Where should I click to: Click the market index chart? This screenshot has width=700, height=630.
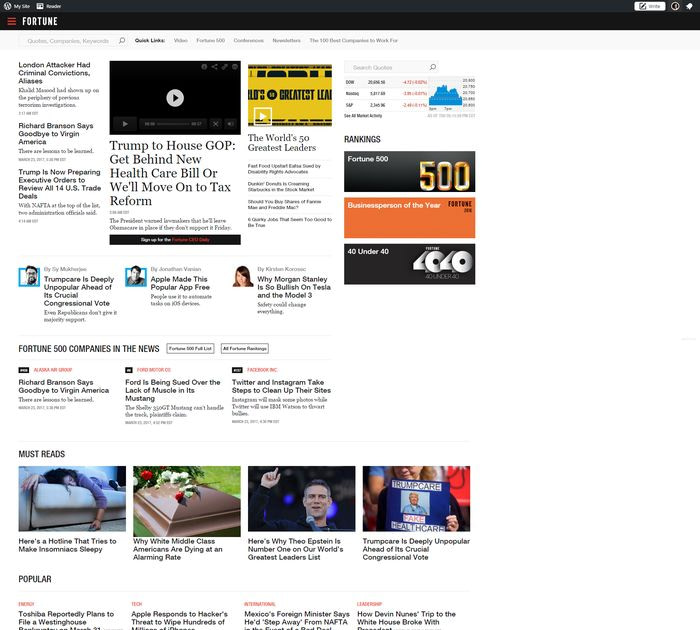point(451,96)
